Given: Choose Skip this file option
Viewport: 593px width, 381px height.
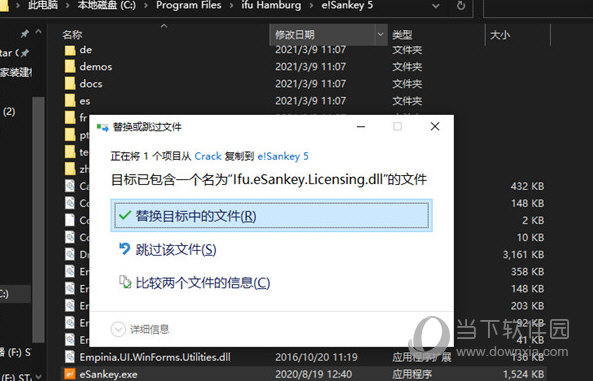Looking at the screenshot, I should (176, 250).
